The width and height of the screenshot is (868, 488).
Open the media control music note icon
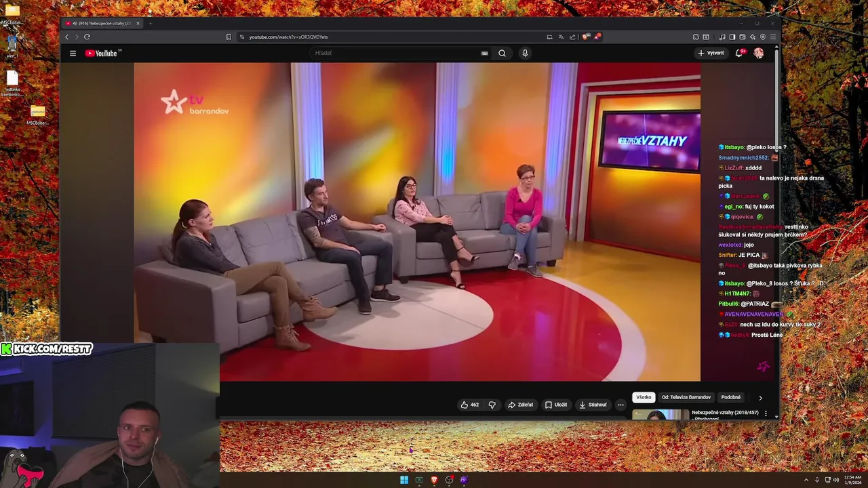(722, 37)
